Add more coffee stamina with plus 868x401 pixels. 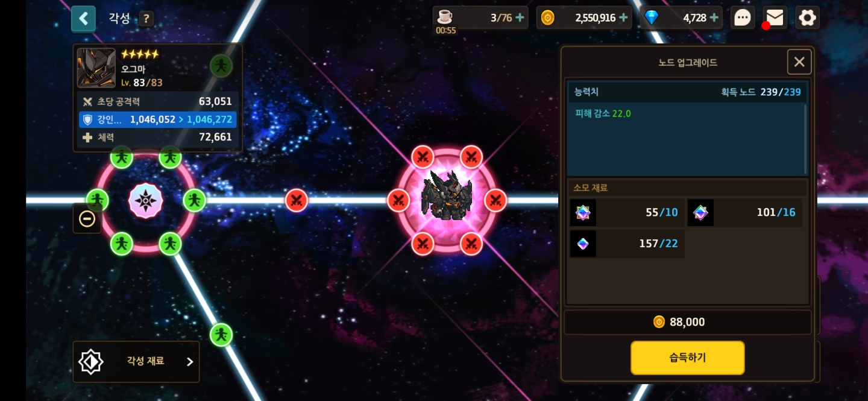(520, 17)
